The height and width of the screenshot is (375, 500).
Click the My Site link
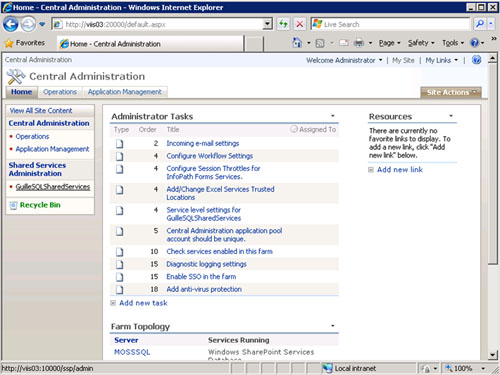click(x=403, y=60)
